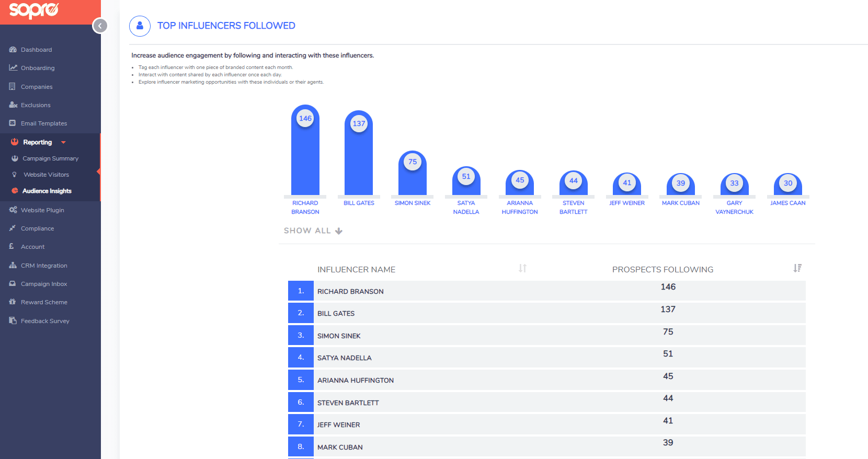The height and width of the screenshot is (459, 868).
Task: Click the Companies building icon
Action: 13,86
